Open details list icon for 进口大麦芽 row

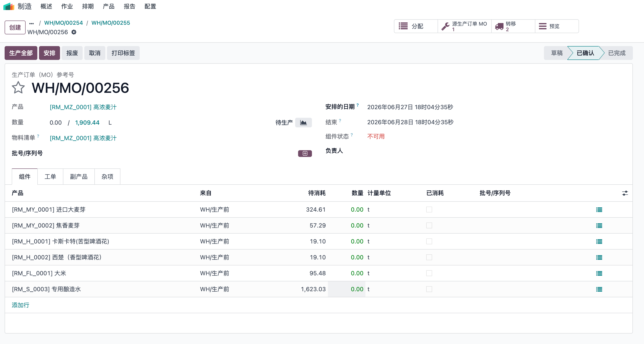tap(599, 210)
